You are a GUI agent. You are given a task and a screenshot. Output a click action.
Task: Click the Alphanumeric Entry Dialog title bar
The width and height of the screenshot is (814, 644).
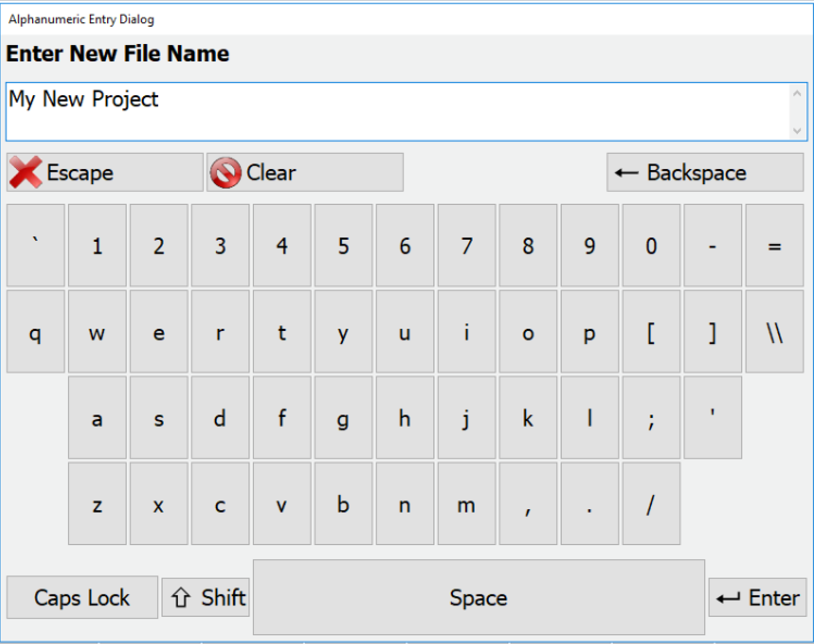pyautogui.click(x=82, y=19)
